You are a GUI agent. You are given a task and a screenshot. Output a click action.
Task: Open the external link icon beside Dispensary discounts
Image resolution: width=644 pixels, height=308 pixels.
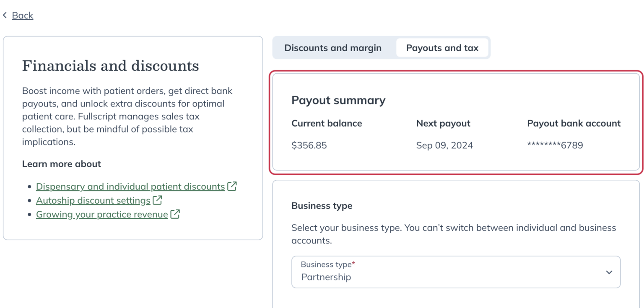point(231,186)
